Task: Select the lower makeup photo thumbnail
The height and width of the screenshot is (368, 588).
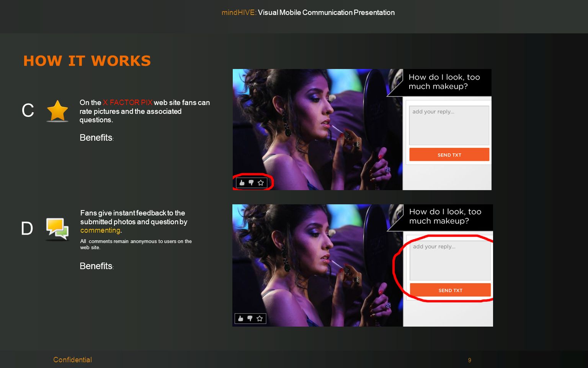Action: click(318, 265)
